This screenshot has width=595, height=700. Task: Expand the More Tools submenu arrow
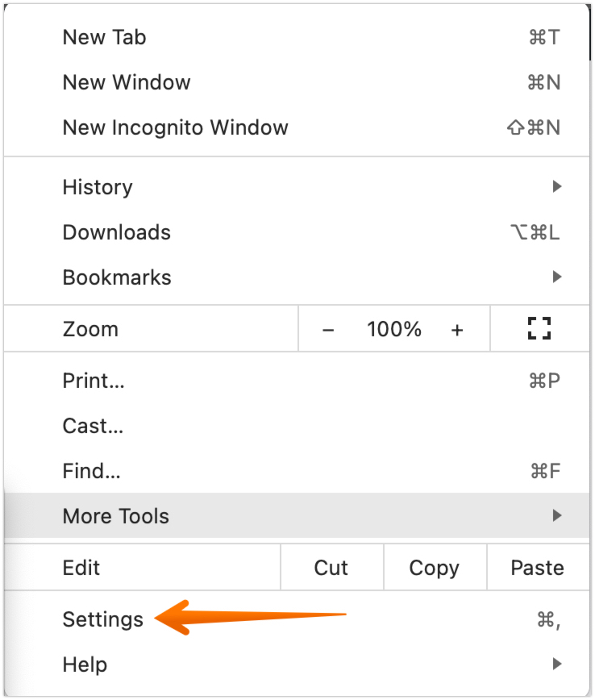tap(556, 515)
